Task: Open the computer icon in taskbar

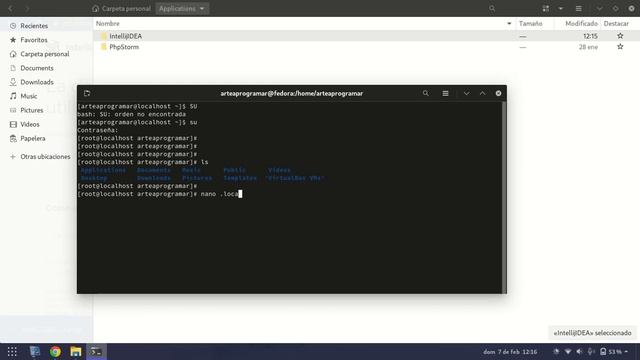Action: [35, 351]
